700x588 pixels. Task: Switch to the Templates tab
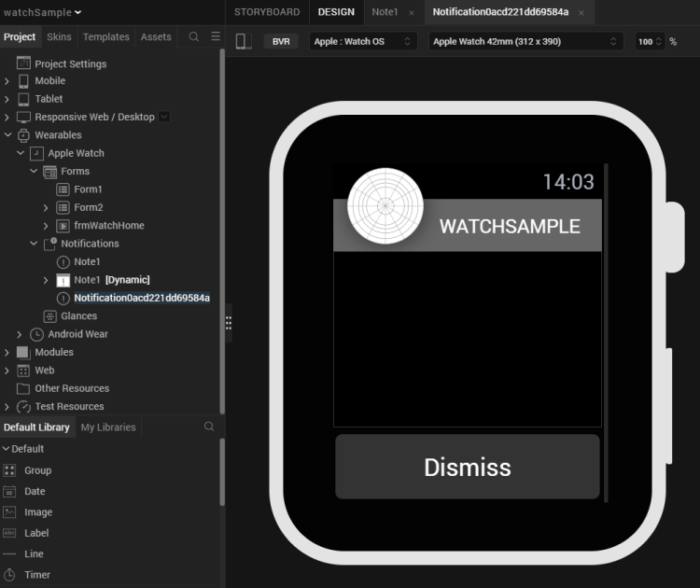point(105,36)
